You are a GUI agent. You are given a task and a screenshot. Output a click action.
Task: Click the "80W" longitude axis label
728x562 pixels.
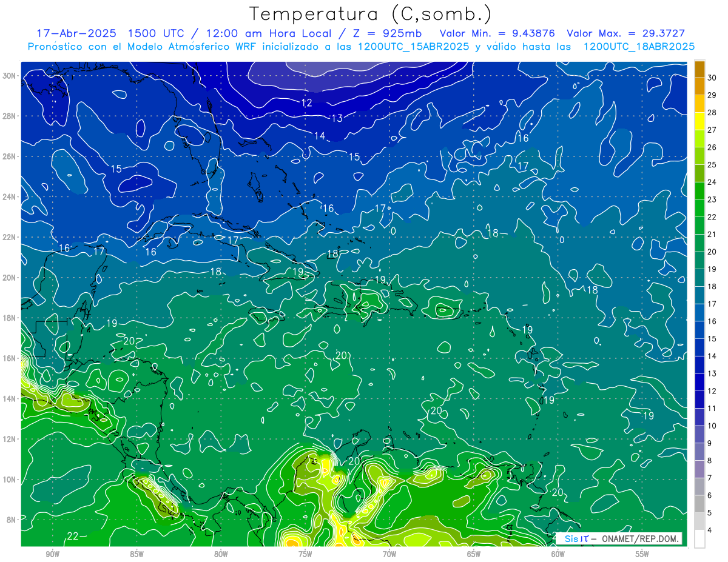tap(221, 554)
